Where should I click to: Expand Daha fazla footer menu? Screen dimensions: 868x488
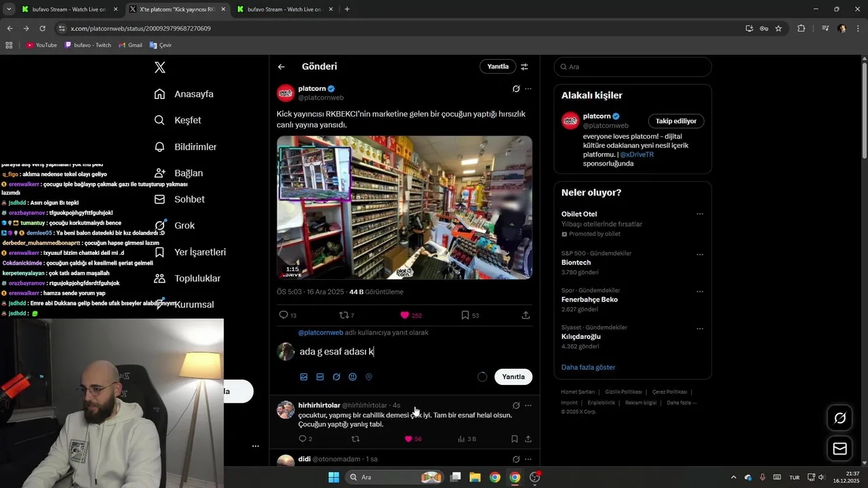[x=682, y=403]
